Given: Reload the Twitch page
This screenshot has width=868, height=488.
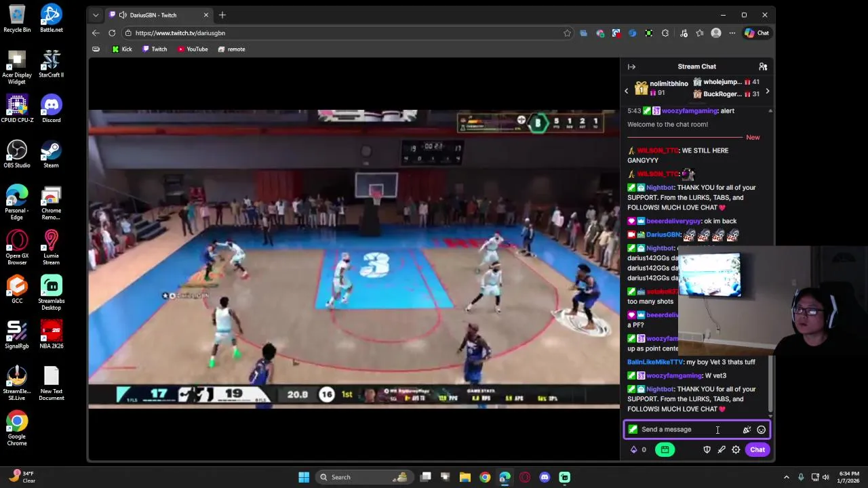Looking at the screenshot, I should [112, 33].
